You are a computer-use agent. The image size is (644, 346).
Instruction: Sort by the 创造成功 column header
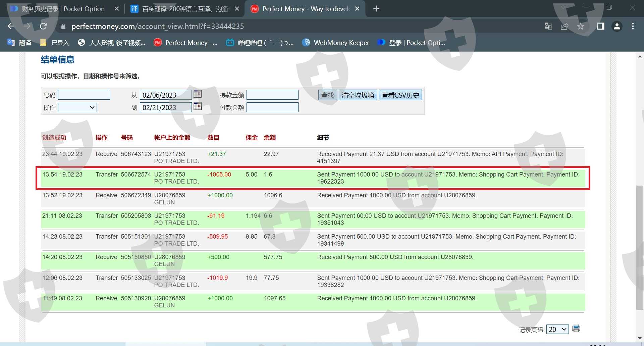tap(54, 138)
